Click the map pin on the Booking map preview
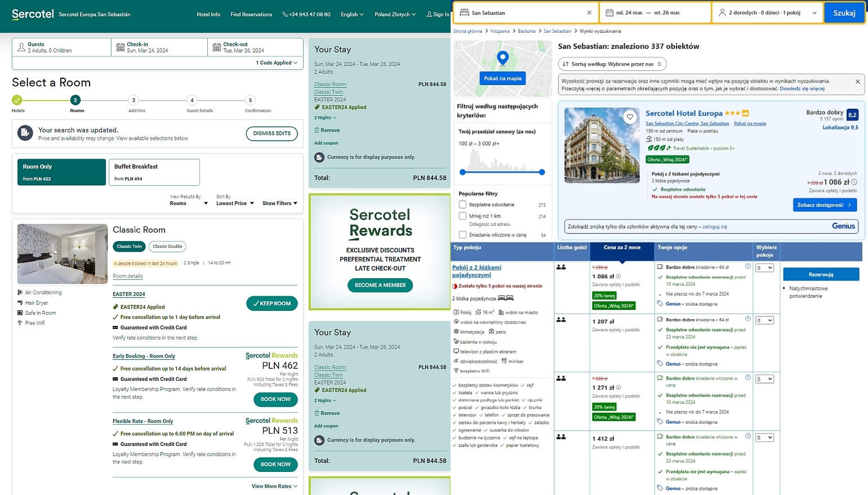Image resolution: width=868 pixels, height=495 pixels. [x=503, y=57]
